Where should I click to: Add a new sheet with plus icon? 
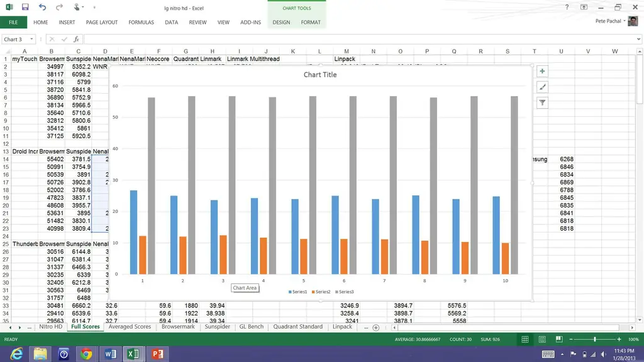(376, 327)
